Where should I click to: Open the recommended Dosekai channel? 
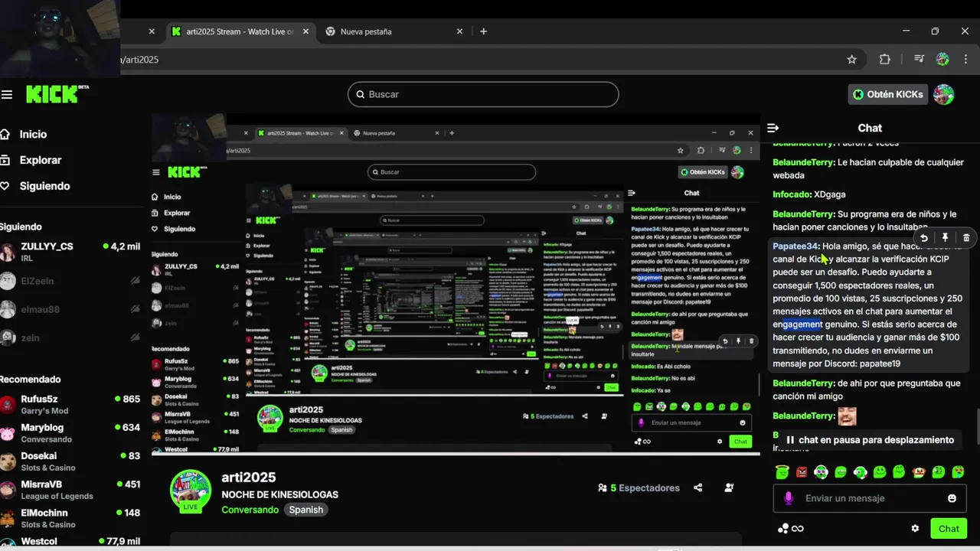[x=70, y=461]
